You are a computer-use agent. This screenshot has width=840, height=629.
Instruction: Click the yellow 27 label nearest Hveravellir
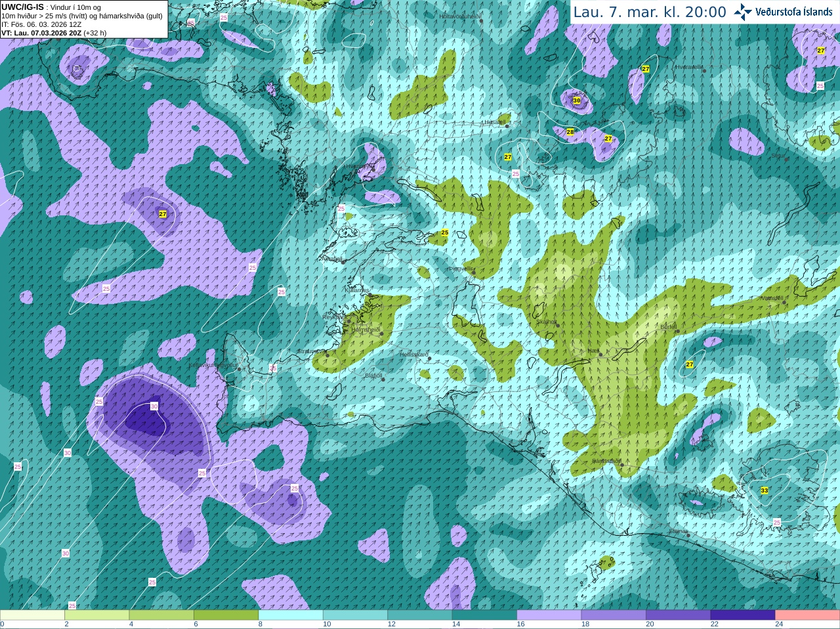coord(646,69)
